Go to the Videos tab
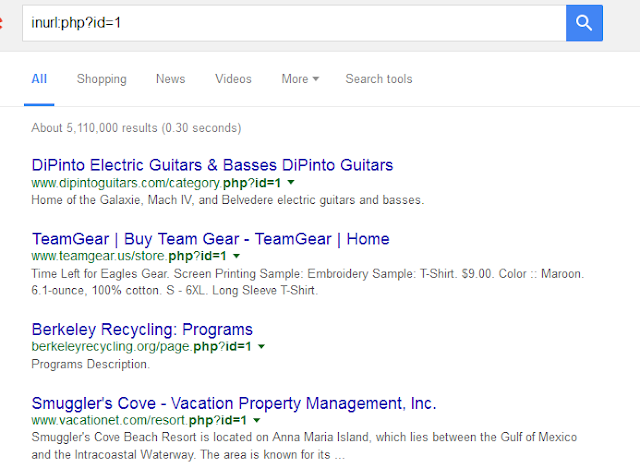 pyautogui.click(x=233, y=79)
